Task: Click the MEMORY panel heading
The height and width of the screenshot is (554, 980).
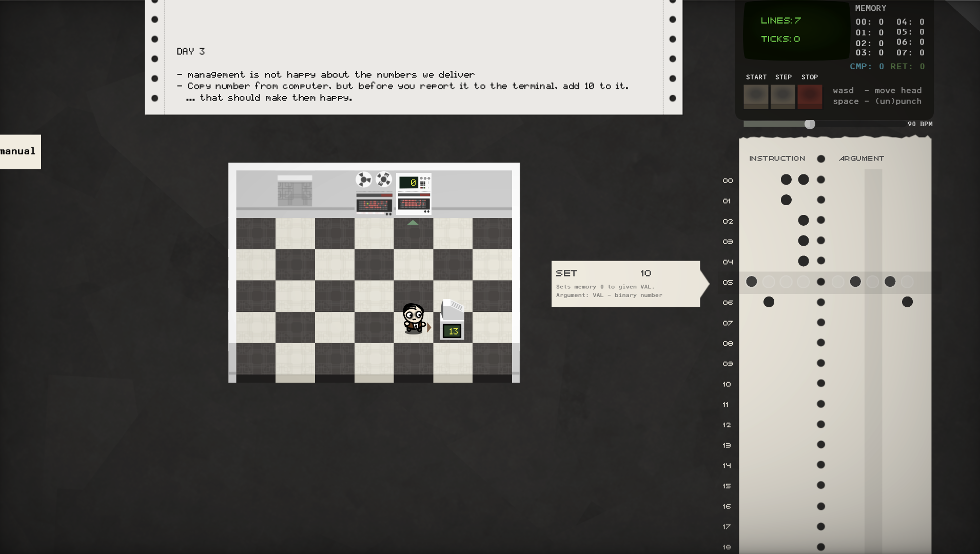Action: click(x=871, y=8)
